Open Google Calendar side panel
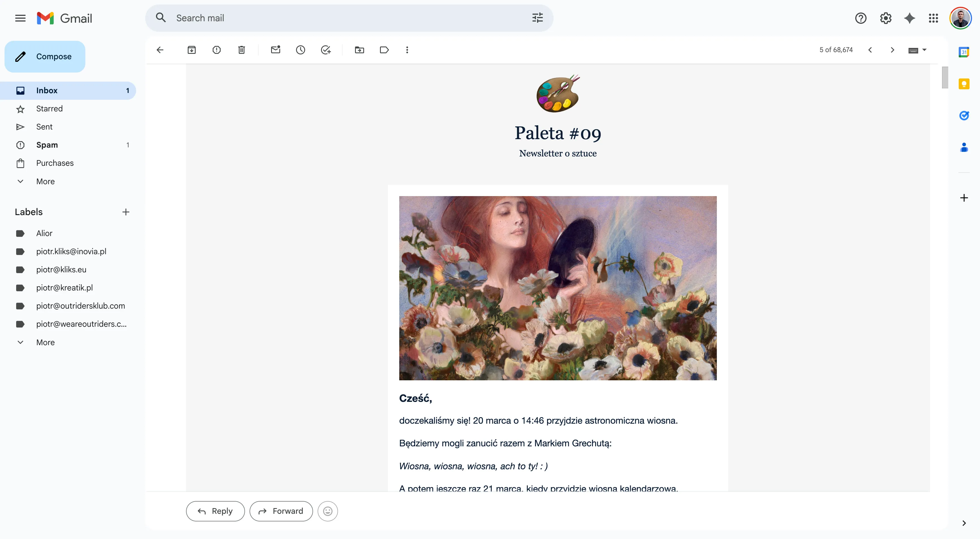Viewport: 980px width, 539px height. [x=964, y=52]
